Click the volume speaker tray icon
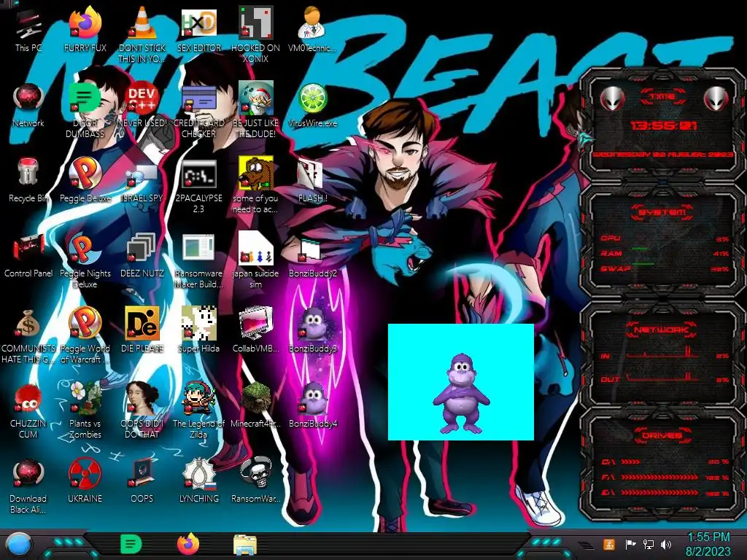 pyautogui.click(x=666, y=544)
